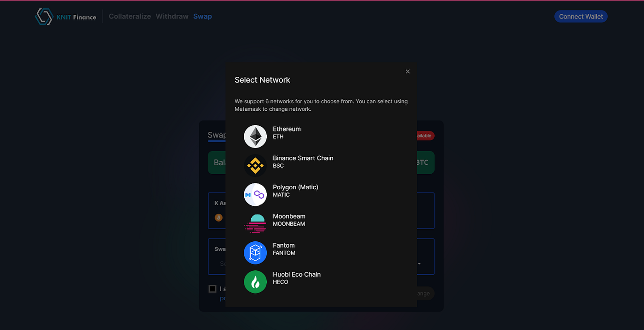Viewport: 644px width, 330px height.
Task: Pick the Fantom network label
Action: click(284, 245)
